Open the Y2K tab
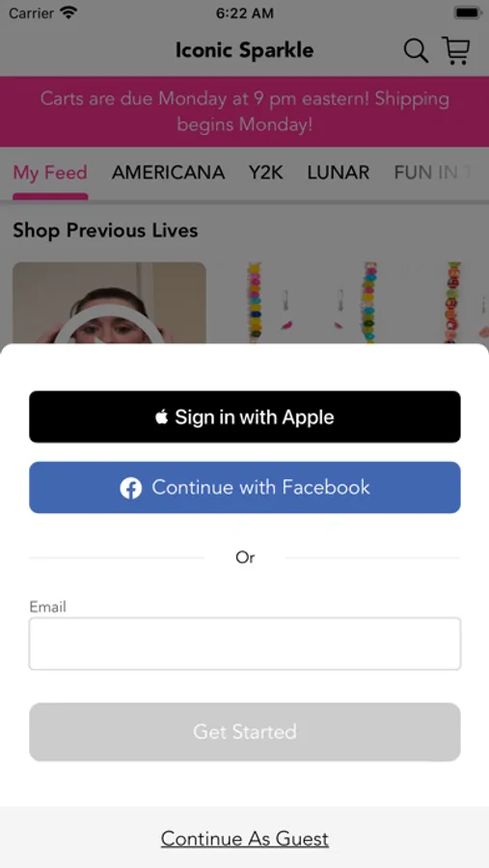 point(266,173)
